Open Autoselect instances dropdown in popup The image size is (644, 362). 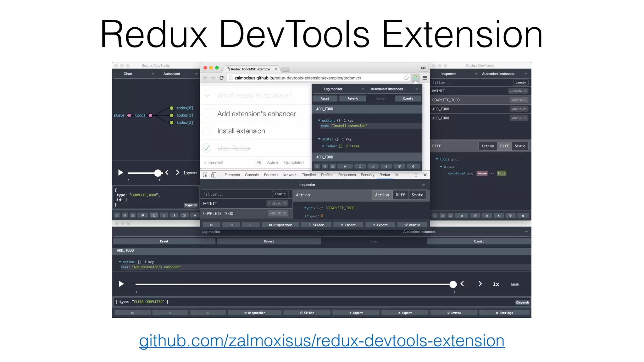394,89
